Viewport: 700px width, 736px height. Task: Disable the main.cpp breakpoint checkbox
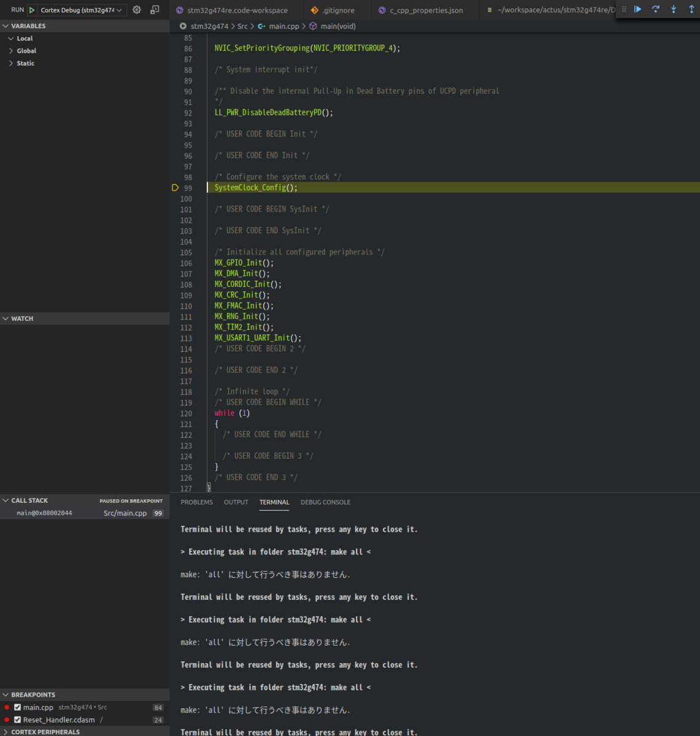point(17,707)
